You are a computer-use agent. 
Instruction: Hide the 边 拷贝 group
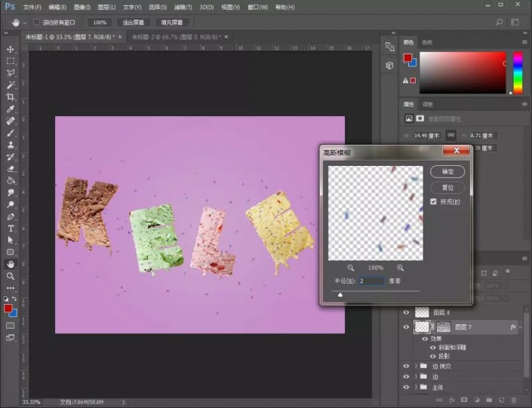(x=406, y=366)
